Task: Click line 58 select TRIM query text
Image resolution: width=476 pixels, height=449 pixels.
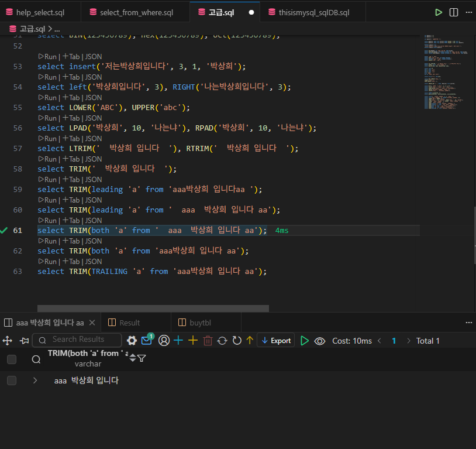Action: click(x=107, y=169)
